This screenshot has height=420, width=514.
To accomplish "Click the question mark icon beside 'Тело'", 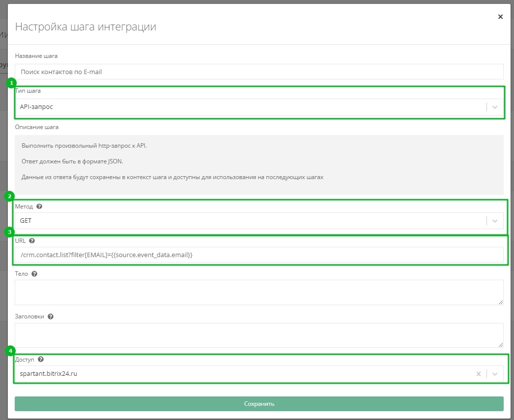I will point(34,274).
